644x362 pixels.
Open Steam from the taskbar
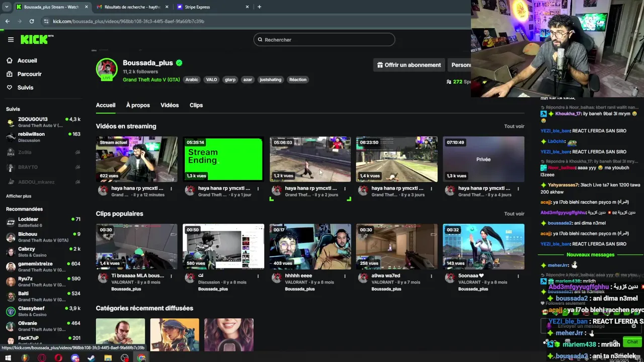[91, 358]
